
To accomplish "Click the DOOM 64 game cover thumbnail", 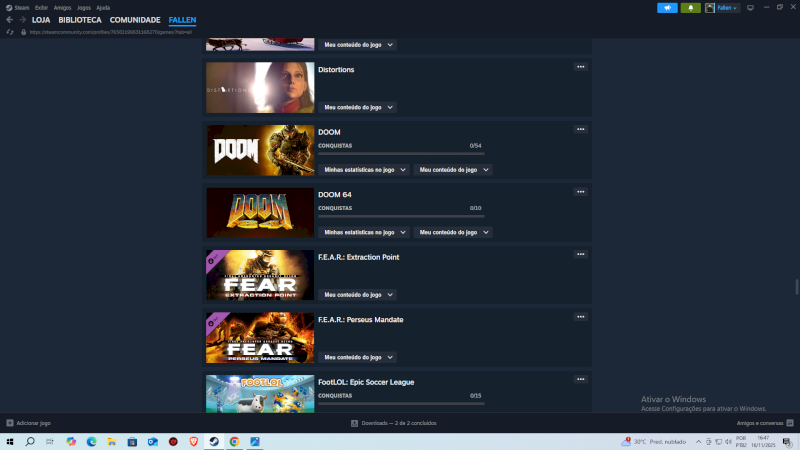I will [x=260, y=213].
